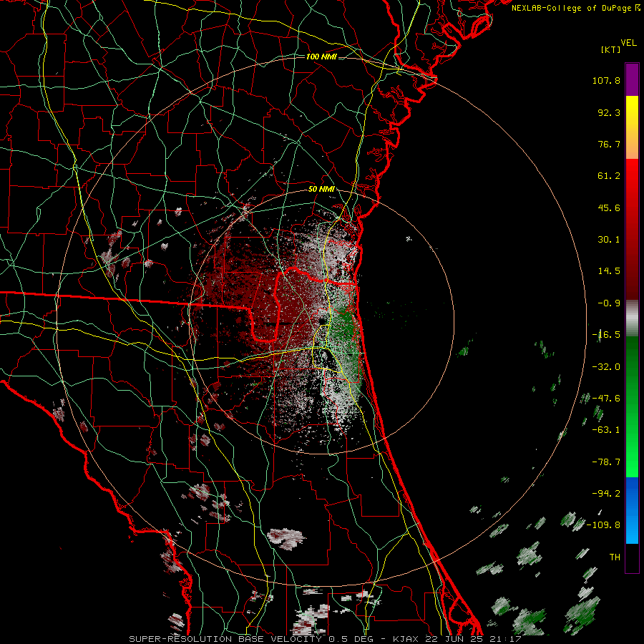
Task: Click the 30.1 velocity scale value
Action: click(x=609, y=240)
